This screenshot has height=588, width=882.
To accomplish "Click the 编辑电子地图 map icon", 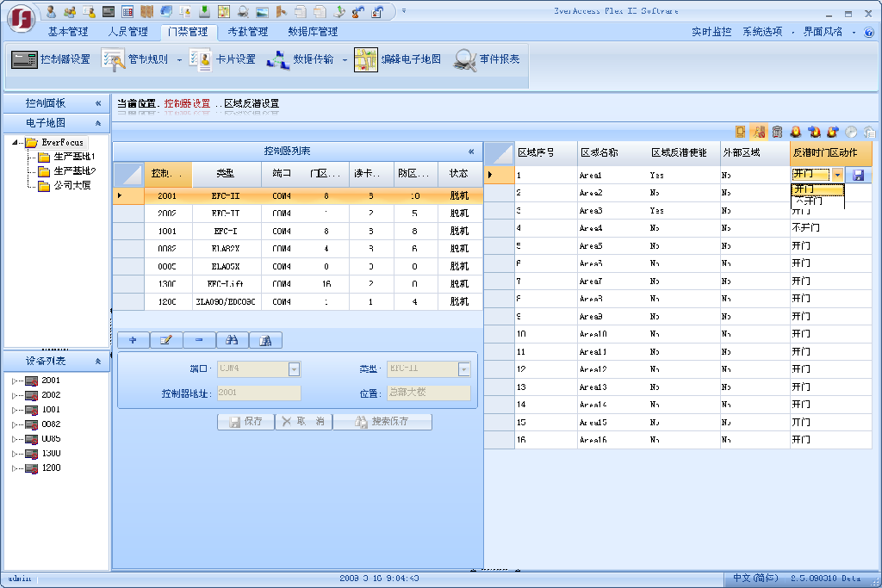I will coord(365,59).
